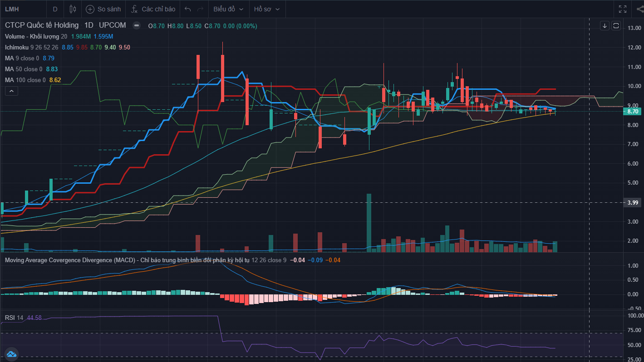Click the 12.00 price axis label
Screen dimensions: 644x362
(634, 48)
